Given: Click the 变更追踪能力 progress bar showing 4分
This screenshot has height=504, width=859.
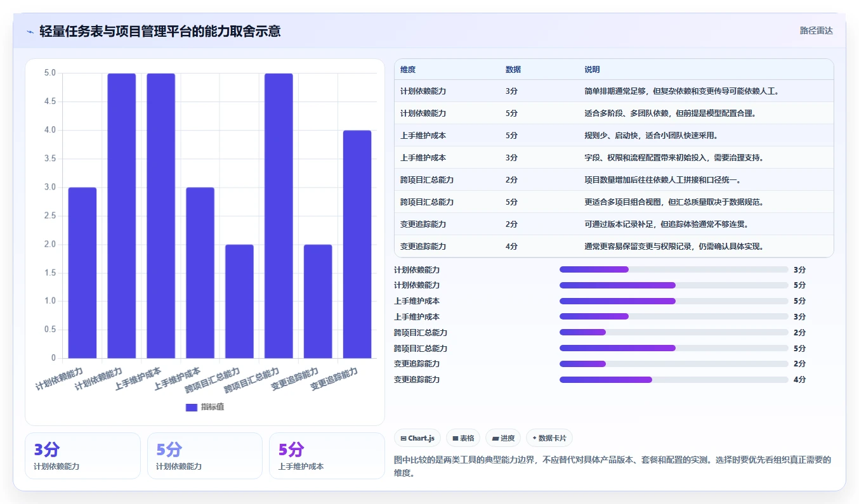Looking at the screenshot, I should [x=674, y=380].
